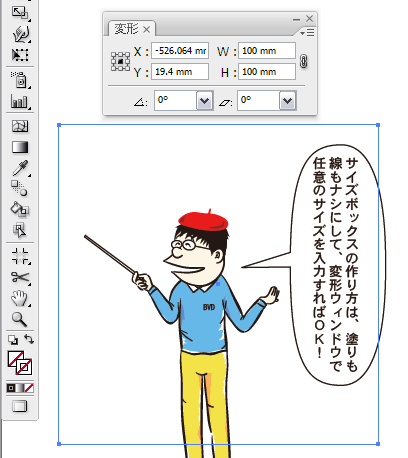Open the rotate angle dropdown
This screenshot has height=458, width=408.
click(x=204, y=100)
